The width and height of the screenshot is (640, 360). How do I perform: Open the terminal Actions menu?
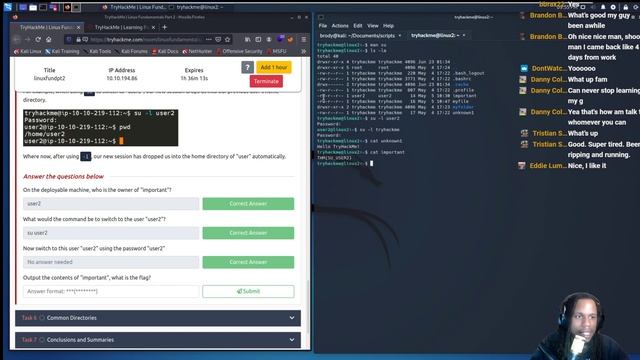pos(340,26)
